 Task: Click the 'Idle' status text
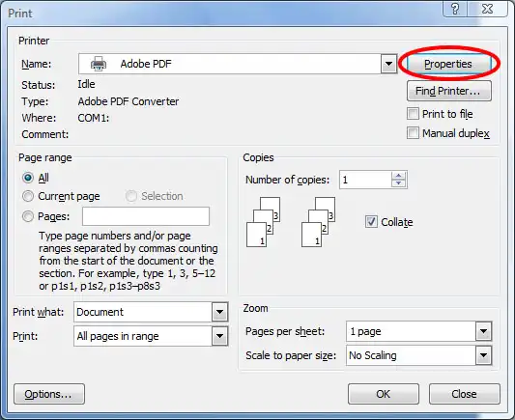86,84
